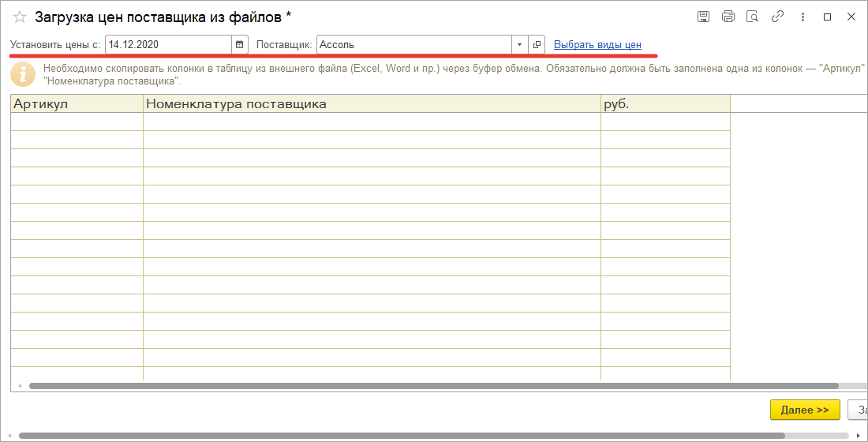Expand the Поставщик dropdown list
The width and height of the screenshot is (868, 442).
tap(519, 45)
